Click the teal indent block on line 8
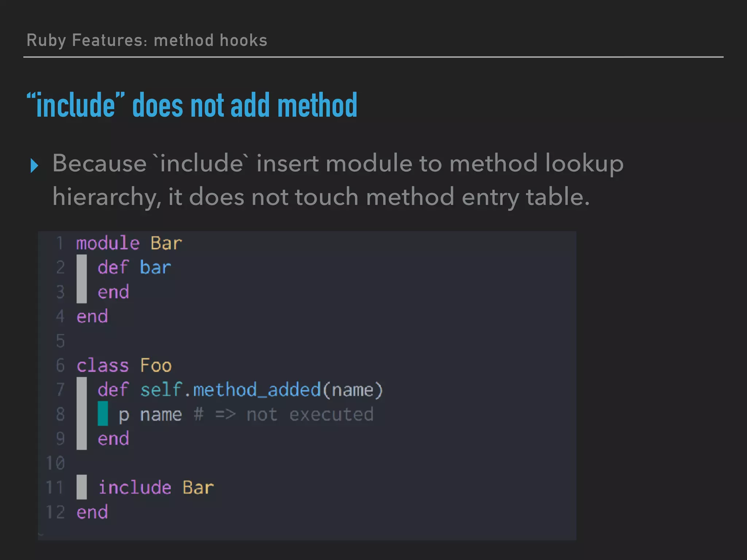Image resolution: width=747 pixels, height=560 pixels. [x=102, y=413]
